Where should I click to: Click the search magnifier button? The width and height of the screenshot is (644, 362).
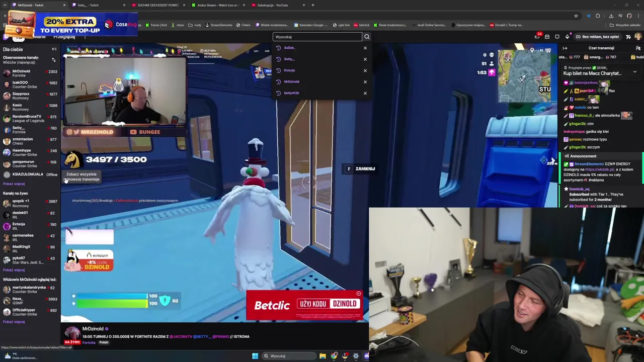point(367,37)
